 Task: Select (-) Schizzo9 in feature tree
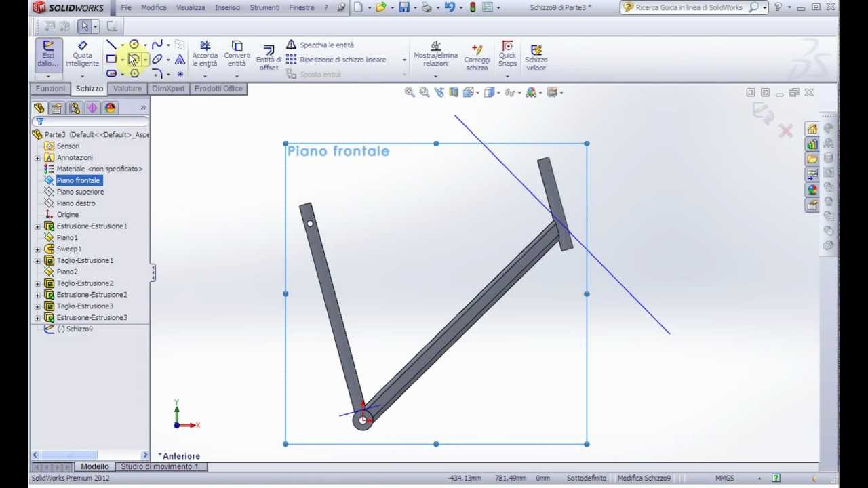coord(75,329)
